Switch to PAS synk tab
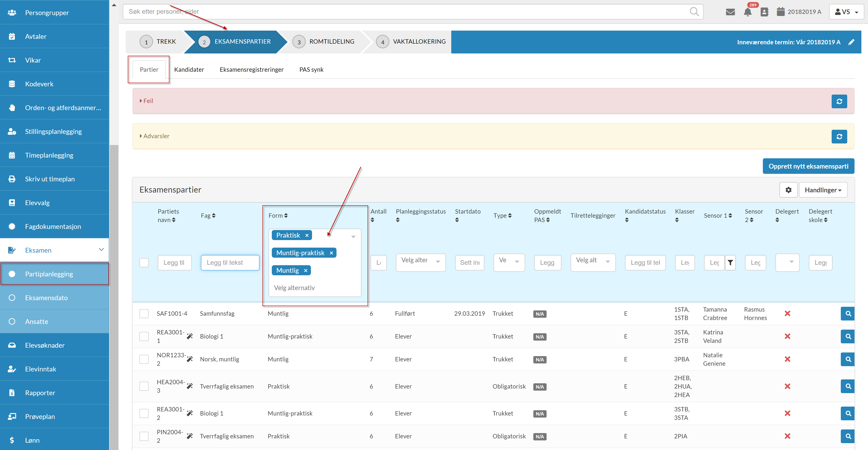 pos(311,69)
